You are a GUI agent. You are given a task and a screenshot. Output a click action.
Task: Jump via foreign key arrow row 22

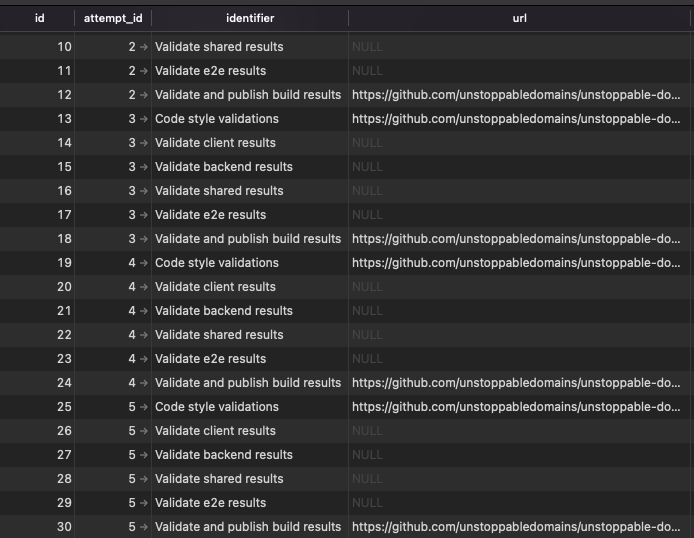[x=144, y=335]
